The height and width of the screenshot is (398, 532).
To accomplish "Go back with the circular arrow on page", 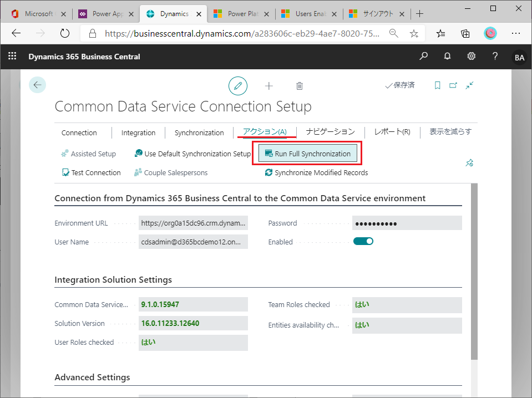I will 37,85.
